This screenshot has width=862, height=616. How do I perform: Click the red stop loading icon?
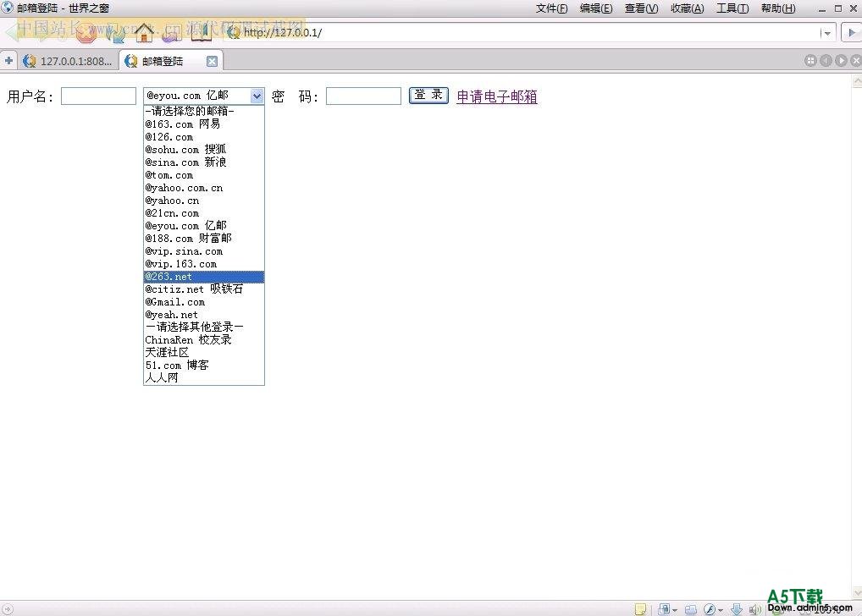pos(86,33)
